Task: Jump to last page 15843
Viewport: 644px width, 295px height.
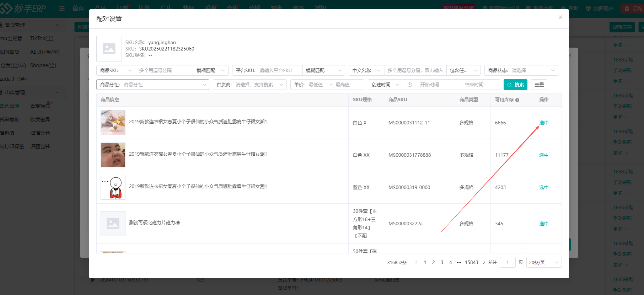Action: pos(471,262)
